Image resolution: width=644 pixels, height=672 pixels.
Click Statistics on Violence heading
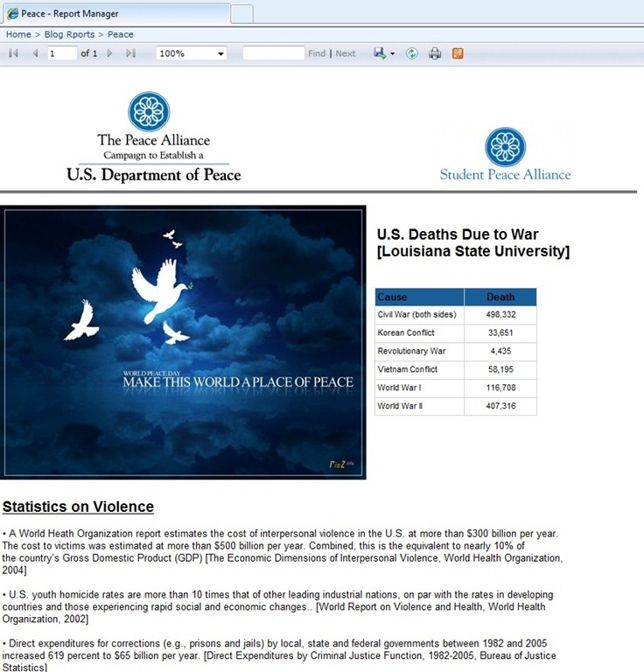click(78, 507)
